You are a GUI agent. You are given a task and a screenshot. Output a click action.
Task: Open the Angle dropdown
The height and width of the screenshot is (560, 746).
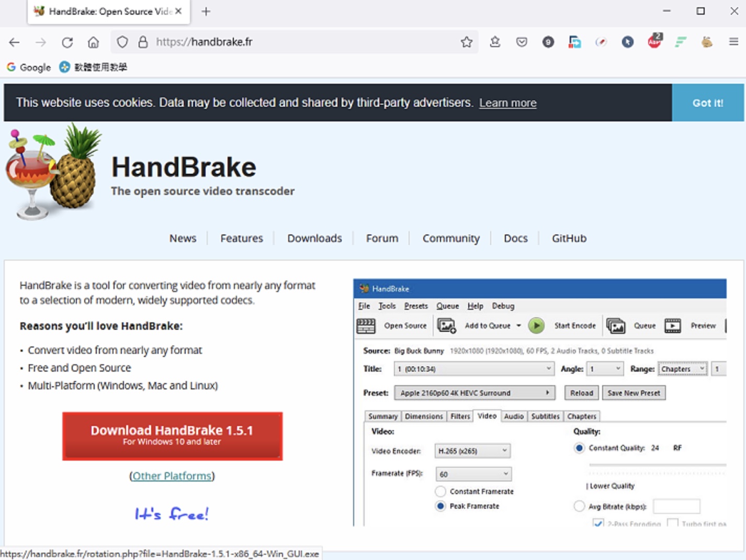(605, 369)
